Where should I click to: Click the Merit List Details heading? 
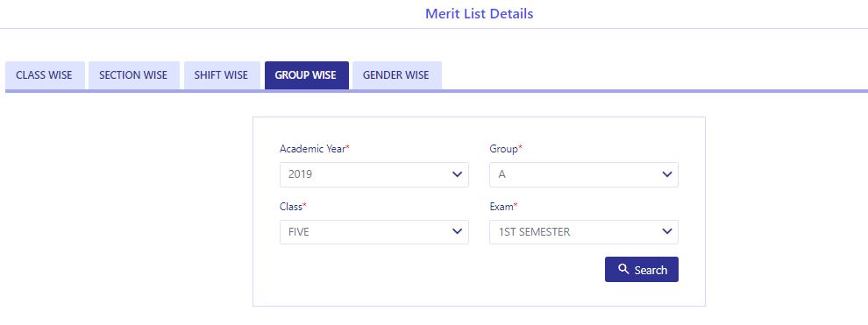tap(480, 13)
